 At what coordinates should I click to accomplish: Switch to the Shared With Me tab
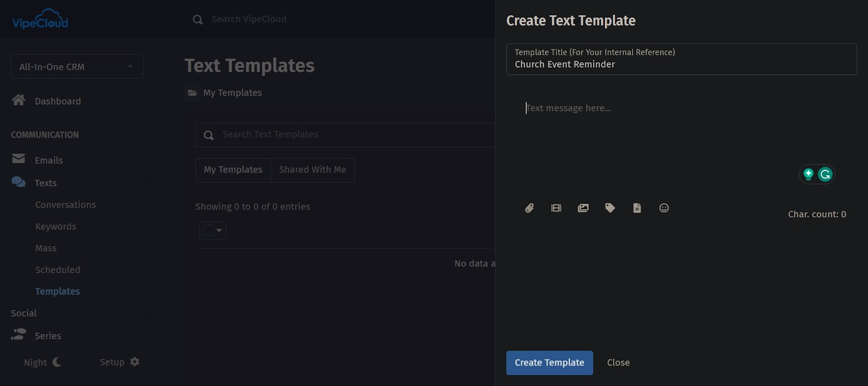(312, 170)
